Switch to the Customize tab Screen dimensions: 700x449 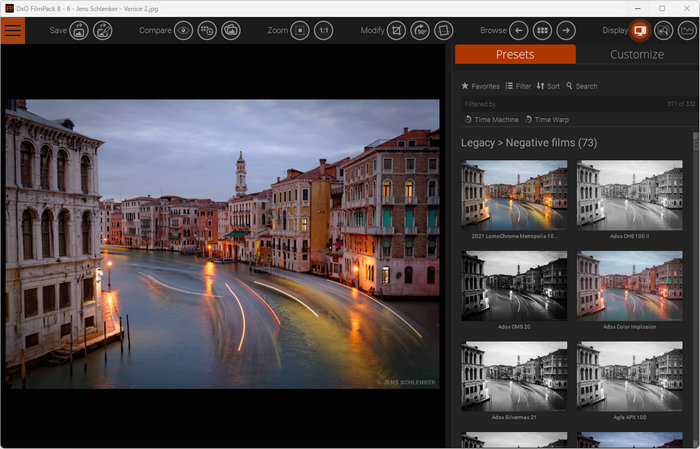click(636, 54)
